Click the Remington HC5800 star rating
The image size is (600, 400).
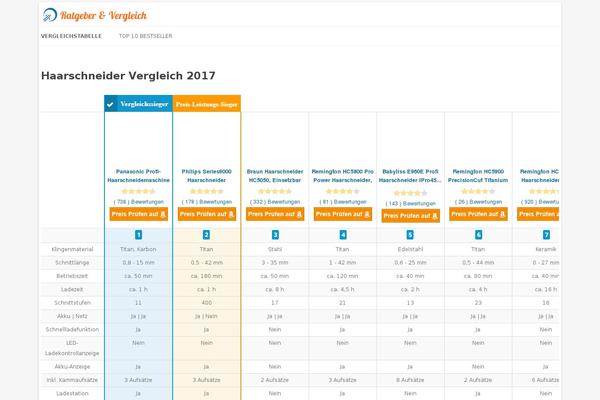pyautogui.click(x=342, y=191)
